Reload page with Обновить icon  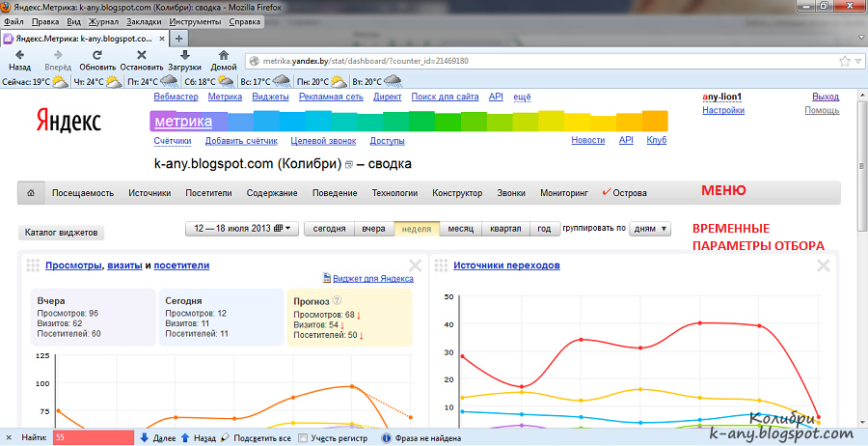[x=97, y=55]
